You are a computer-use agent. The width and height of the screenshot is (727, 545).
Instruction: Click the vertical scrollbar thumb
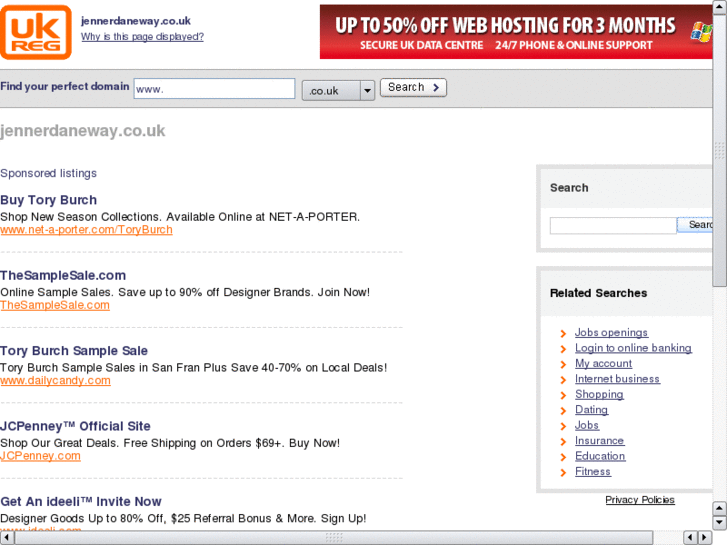720,150
